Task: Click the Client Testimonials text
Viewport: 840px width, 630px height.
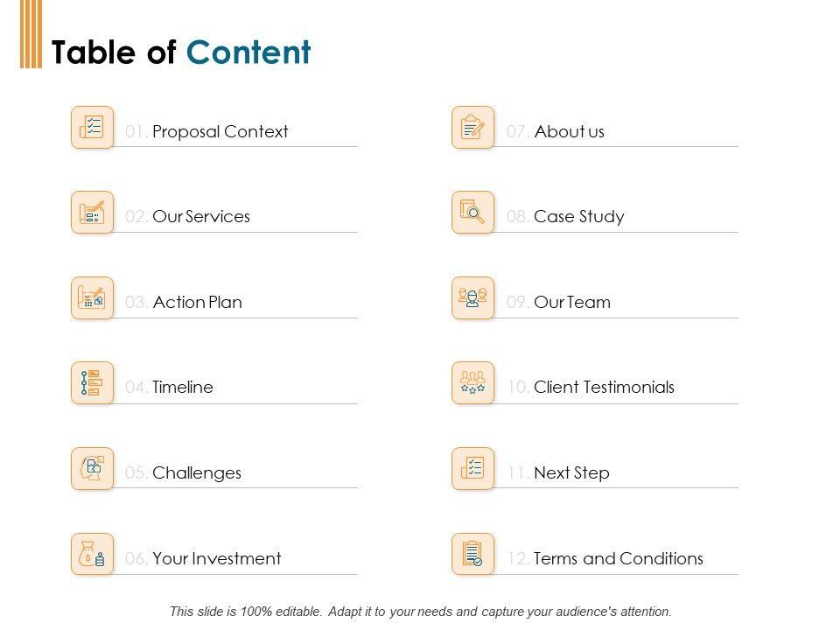Action: click(x=604, y=388)
